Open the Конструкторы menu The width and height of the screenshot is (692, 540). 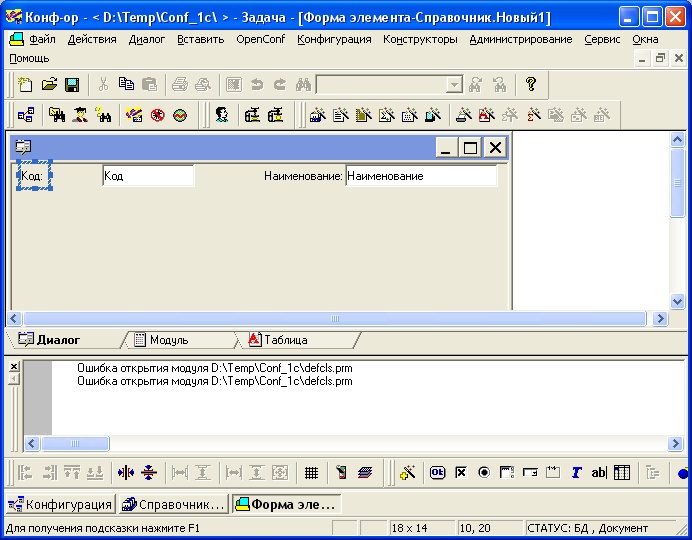(419, 39)
